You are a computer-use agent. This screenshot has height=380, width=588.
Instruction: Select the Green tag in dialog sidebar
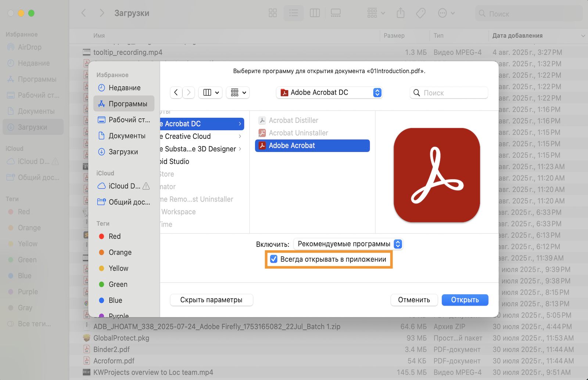[x=124, y=284]
